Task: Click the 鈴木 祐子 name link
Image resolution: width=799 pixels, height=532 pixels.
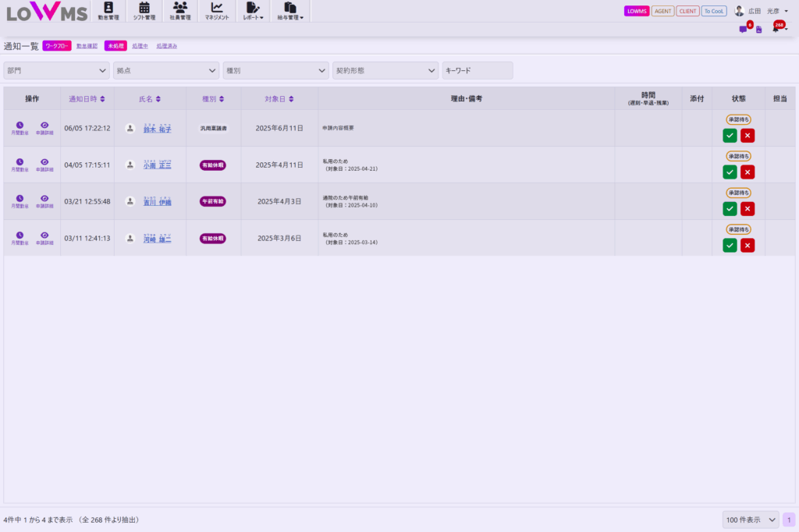Action: pos(157,129)
